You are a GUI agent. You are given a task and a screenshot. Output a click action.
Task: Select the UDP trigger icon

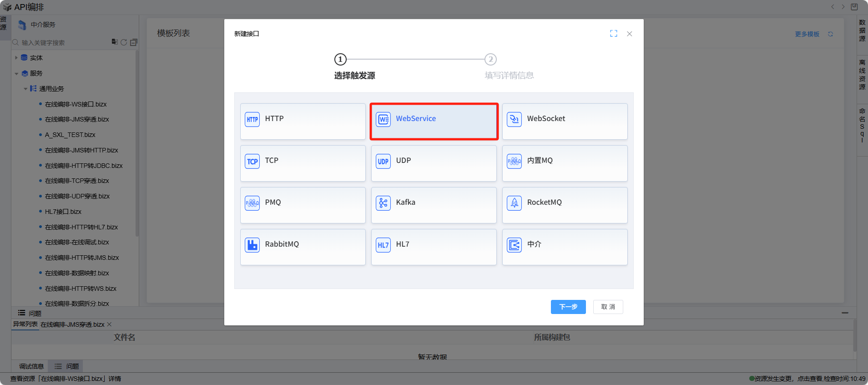pyautogui.click(x=383, y=161)
